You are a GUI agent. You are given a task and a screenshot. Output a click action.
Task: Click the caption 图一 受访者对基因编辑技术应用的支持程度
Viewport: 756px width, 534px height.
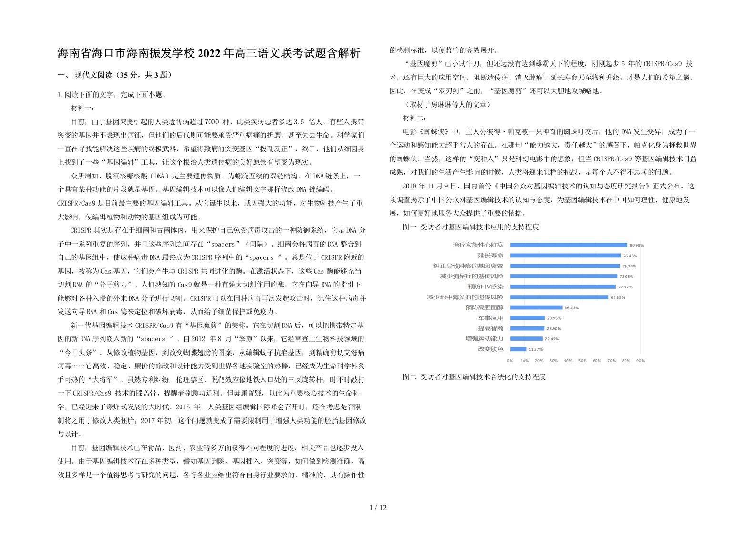coord(471,227)
